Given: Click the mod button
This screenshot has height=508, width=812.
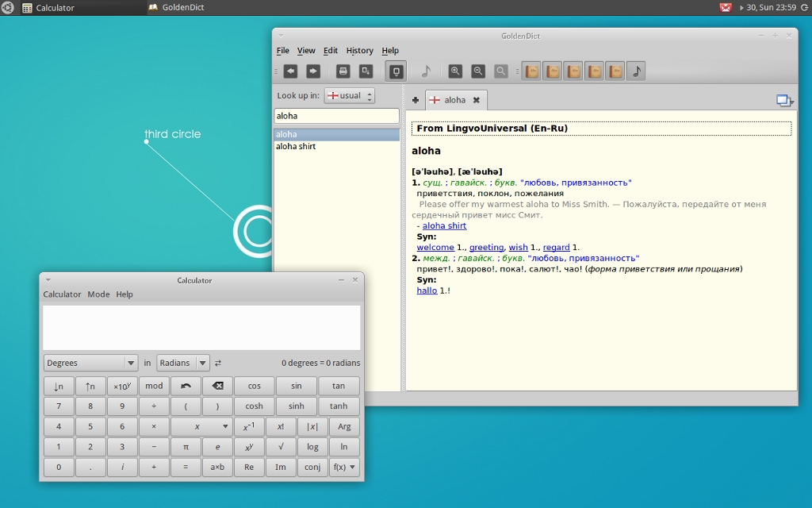Looking at the screenshot, I should point(154,386).
